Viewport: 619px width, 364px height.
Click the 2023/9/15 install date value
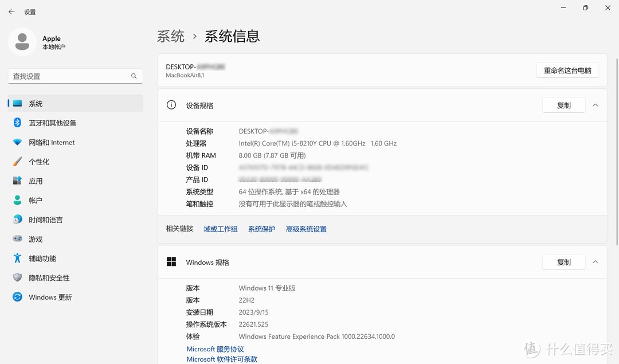click(253, 312)
